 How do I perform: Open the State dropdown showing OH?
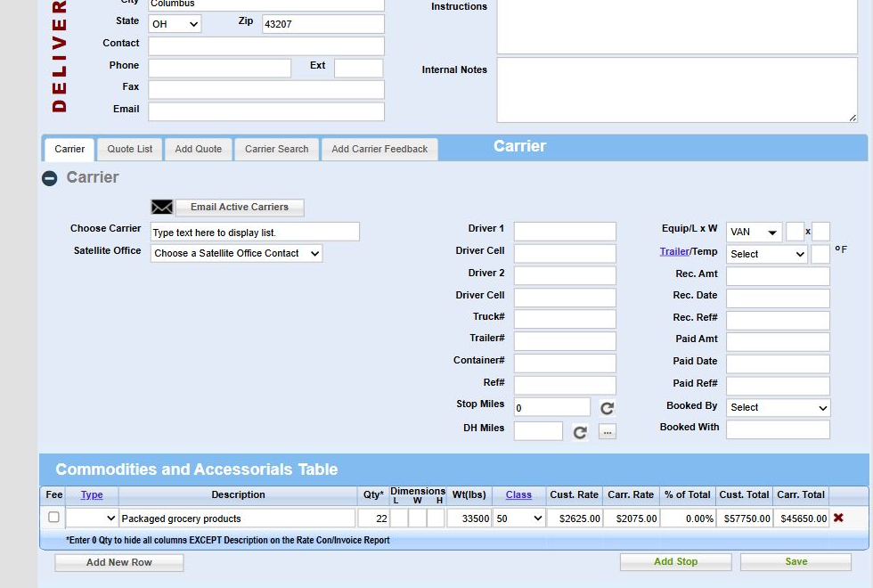pos(175,24)
